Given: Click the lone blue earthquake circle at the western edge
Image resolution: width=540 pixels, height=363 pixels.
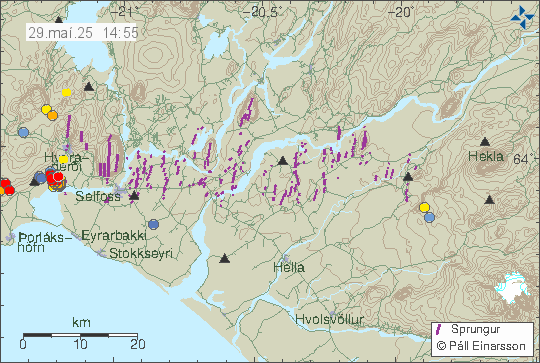Looking at the screenshot, I should click(x=23, y=132).
